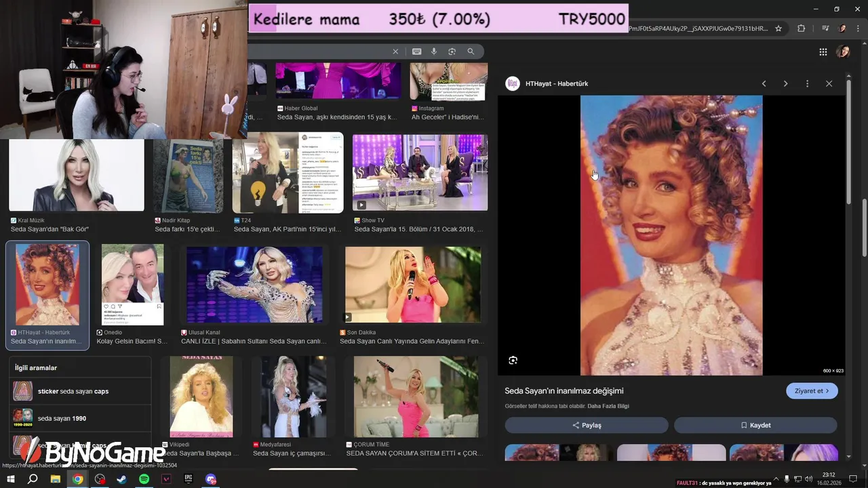Open Steam from the taskbar
The width and height of the screenshot is (868, 488).
tap(122, 479)
